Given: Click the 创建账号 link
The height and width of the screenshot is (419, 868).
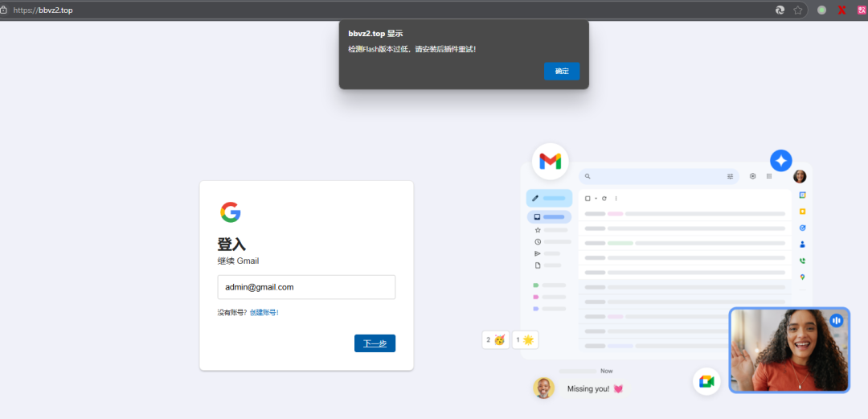Looking at the screenshot, I should pos(264,312).
